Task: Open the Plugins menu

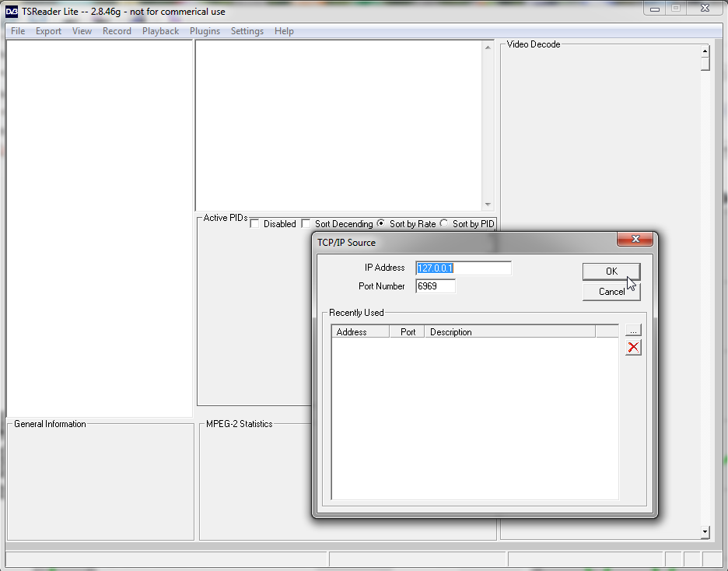Action: pos(205,31)
